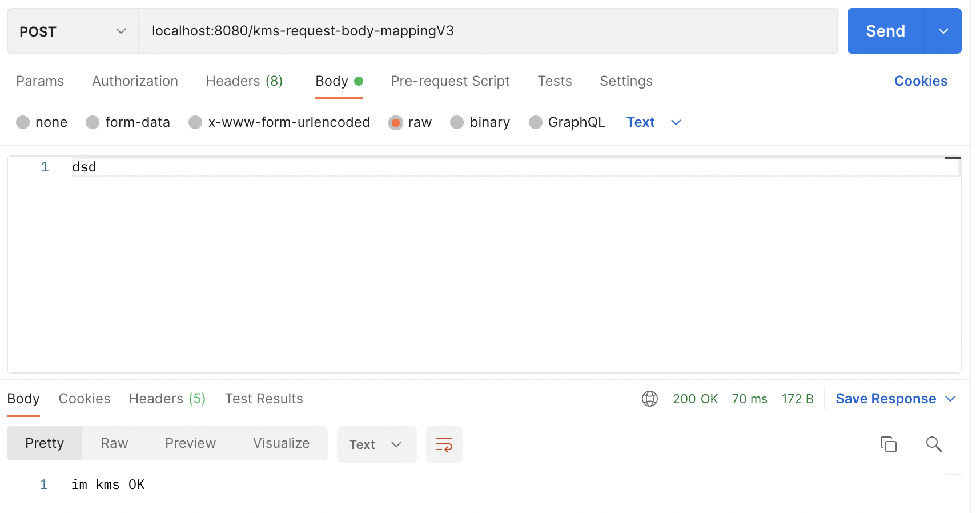
Task: Open response Text format dropdown
Action: [376, 444]
